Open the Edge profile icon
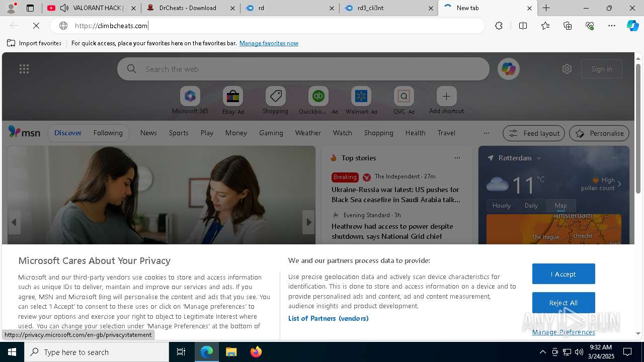This screenshot has width=644, height=362. (x=11, y=8)
